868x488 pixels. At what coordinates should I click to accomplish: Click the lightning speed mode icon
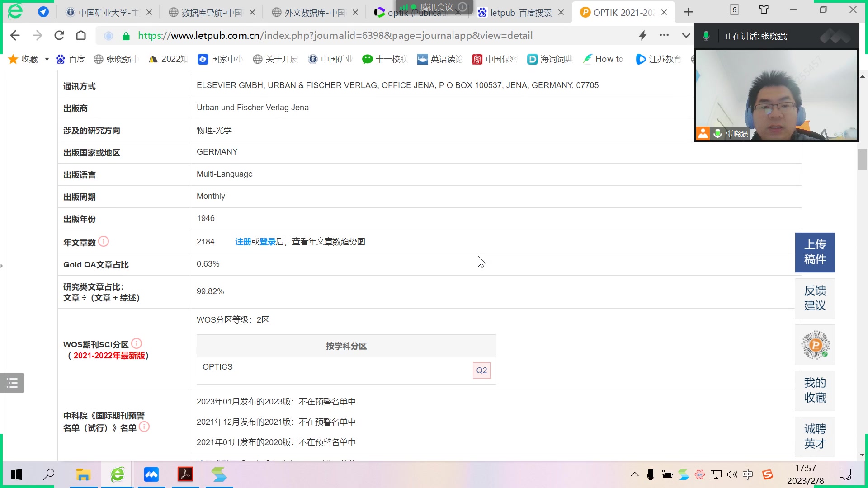642,35
